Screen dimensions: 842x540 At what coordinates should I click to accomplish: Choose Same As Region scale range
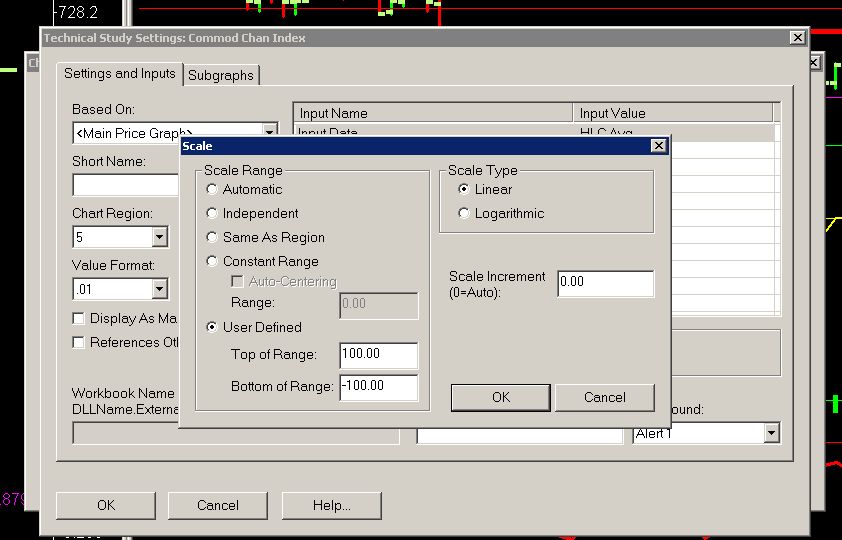coord(211,237)
